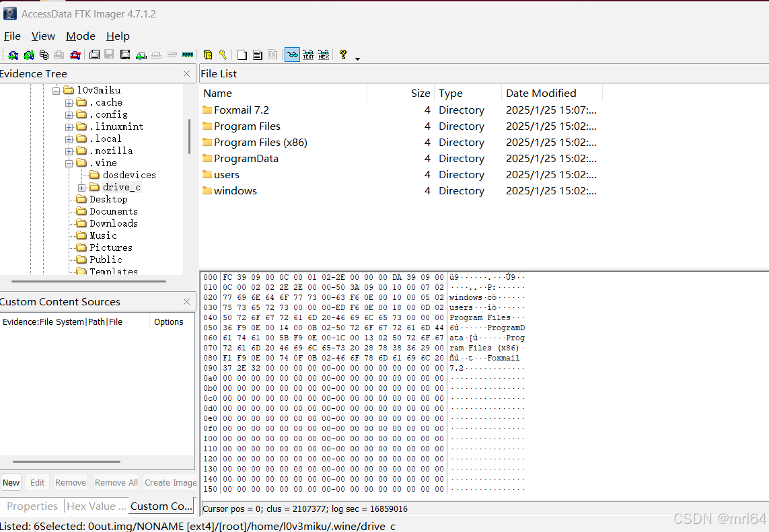Switch to the Custom Co... tab
This screenshot has width=769, height=532.
pyautogui.click(x=161, y=506)
